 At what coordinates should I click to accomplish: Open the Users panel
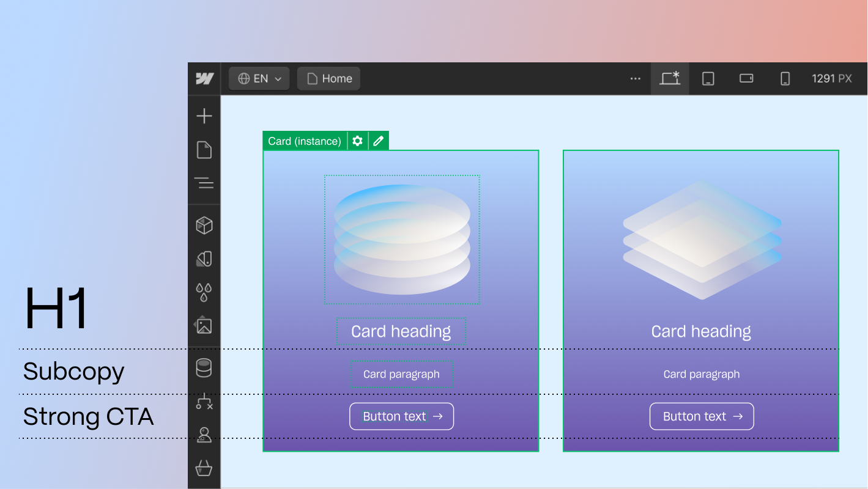pyautogui.click(x=204, y=435)
